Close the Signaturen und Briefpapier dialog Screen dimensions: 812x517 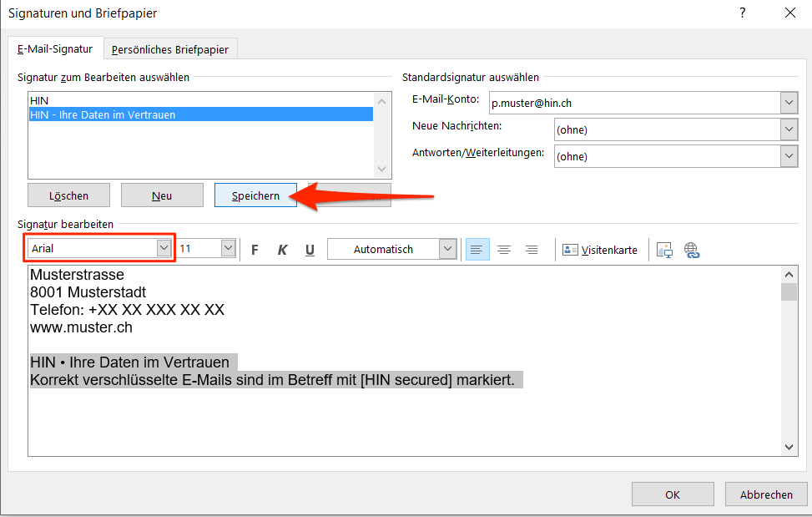[x=789, y=13]
